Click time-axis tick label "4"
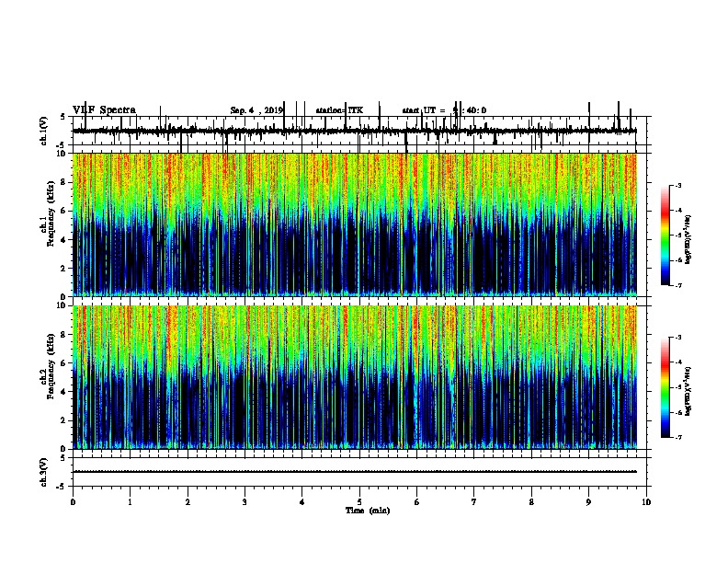The image size is (728, 563). (302, 502)
